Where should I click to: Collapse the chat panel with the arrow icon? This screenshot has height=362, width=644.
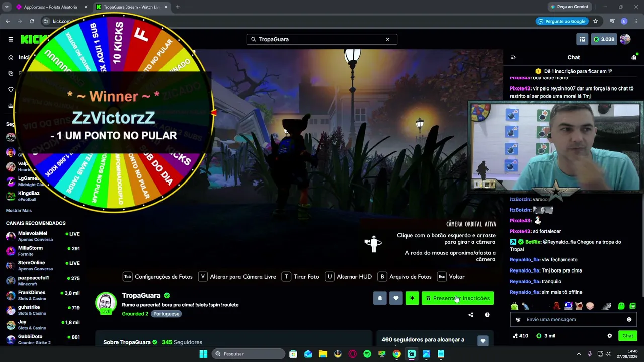click(513, 57)
